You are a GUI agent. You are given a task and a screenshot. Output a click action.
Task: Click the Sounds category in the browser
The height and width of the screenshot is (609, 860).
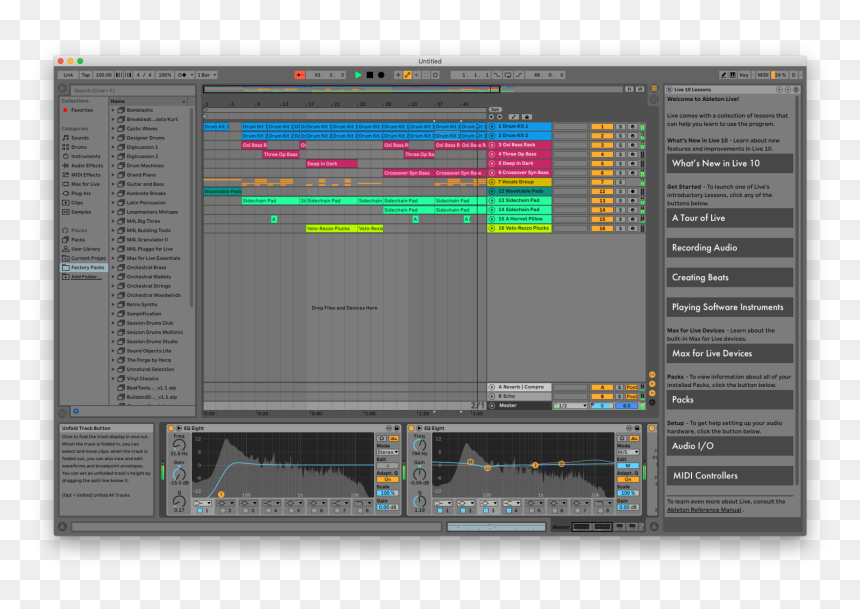click(x=80, y=138)
